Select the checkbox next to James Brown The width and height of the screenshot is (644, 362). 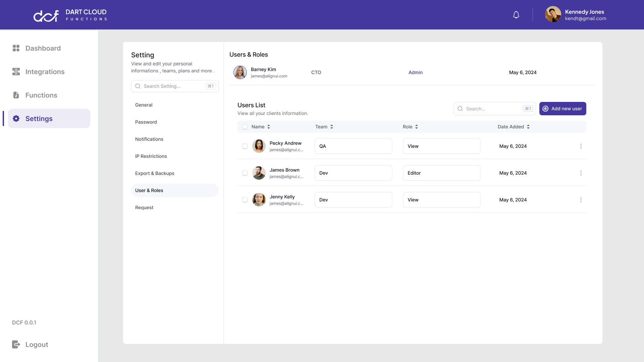click(x=245, y=173)
